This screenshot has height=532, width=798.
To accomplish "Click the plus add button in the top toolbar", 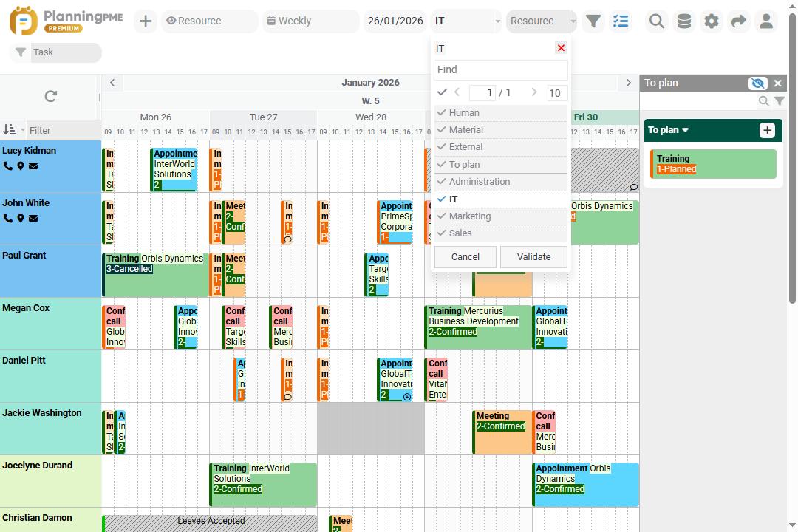I will point(146,21).
